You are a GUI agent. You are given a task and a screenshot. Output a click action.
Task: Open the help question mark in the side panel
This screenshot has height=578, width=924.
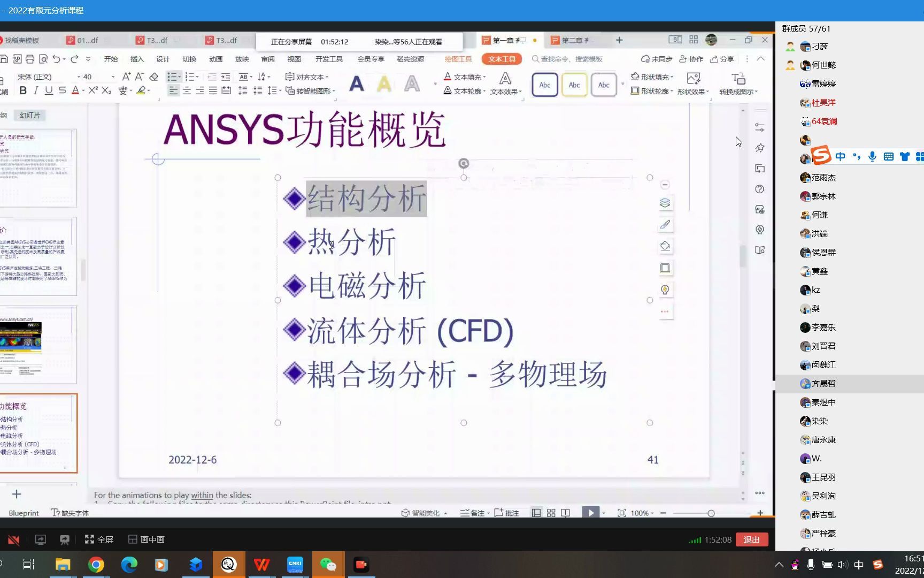click(760, 189)
